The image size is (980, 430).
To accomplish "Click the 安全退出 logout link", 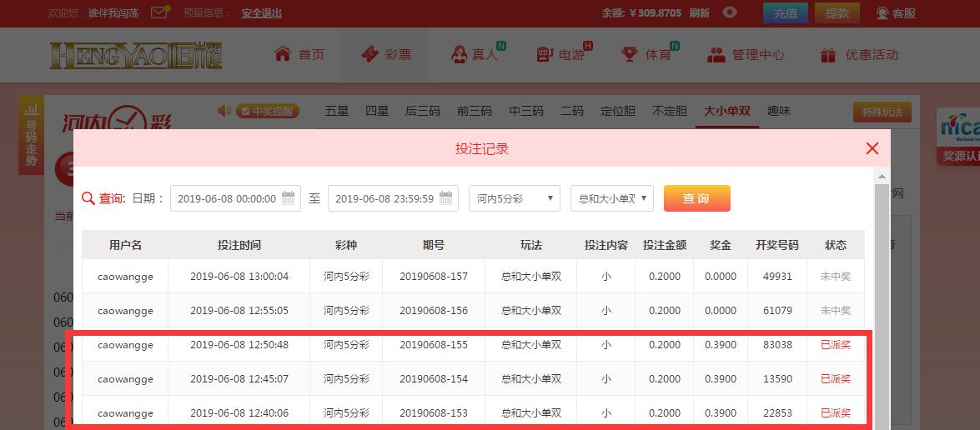I will click(x=261, y=12).
